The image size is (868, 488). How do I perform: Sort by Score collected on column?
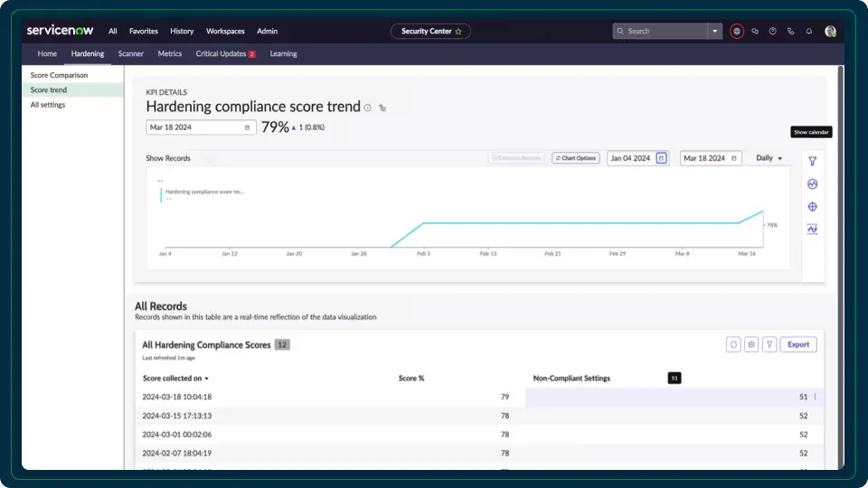click(x=175, y=379)
